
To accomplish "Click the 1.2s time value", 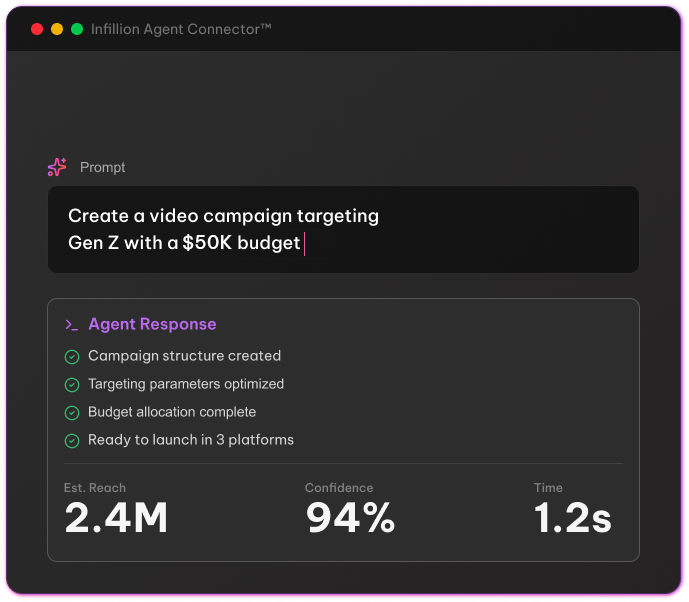I will coord(572,518).
